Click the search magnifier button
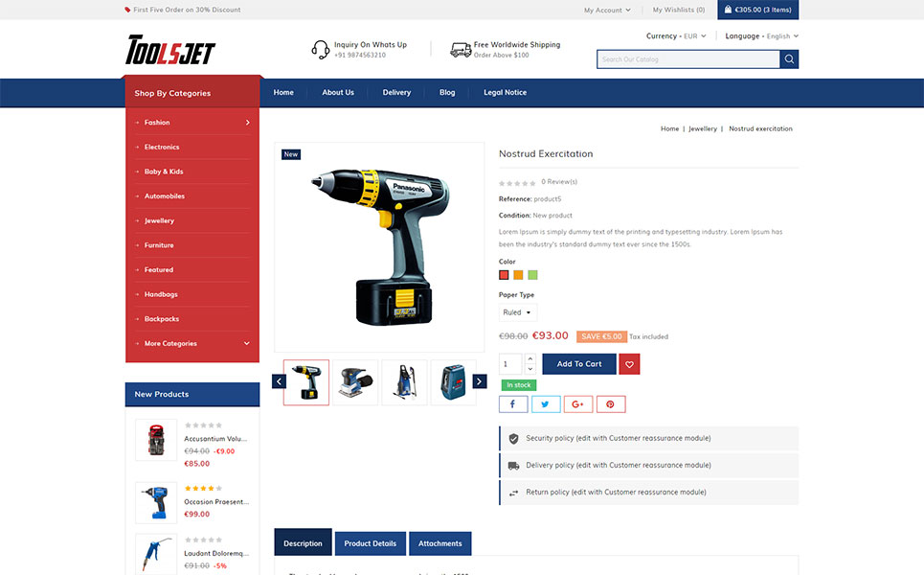 coord(789,59)
